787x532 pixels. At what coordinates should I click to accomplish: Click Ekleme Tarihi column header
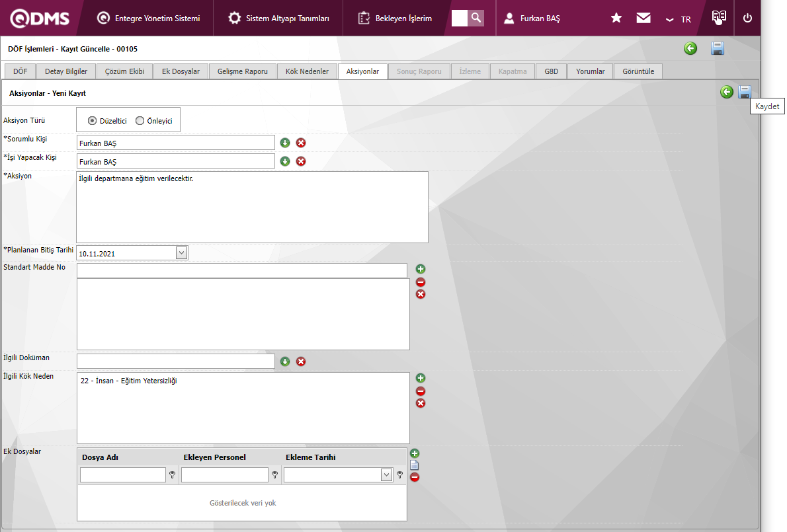311,457
